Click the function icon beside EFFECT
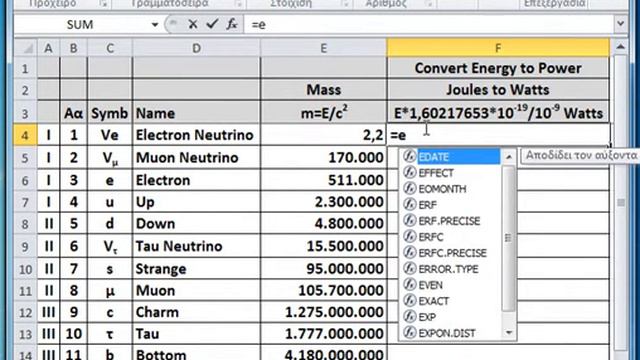640x360 pixels. pos(409,173)
